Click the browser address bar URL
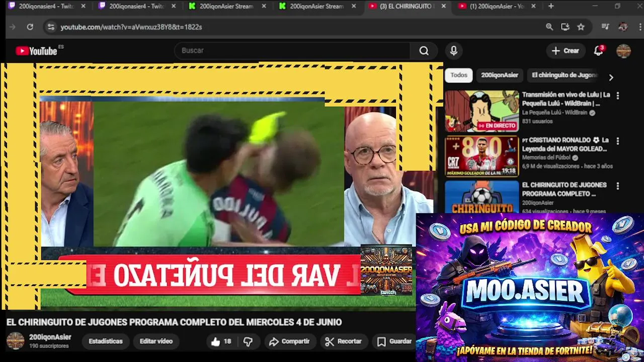Image resolution: width=644 pixels, height=362 pixels. [131, 27]
